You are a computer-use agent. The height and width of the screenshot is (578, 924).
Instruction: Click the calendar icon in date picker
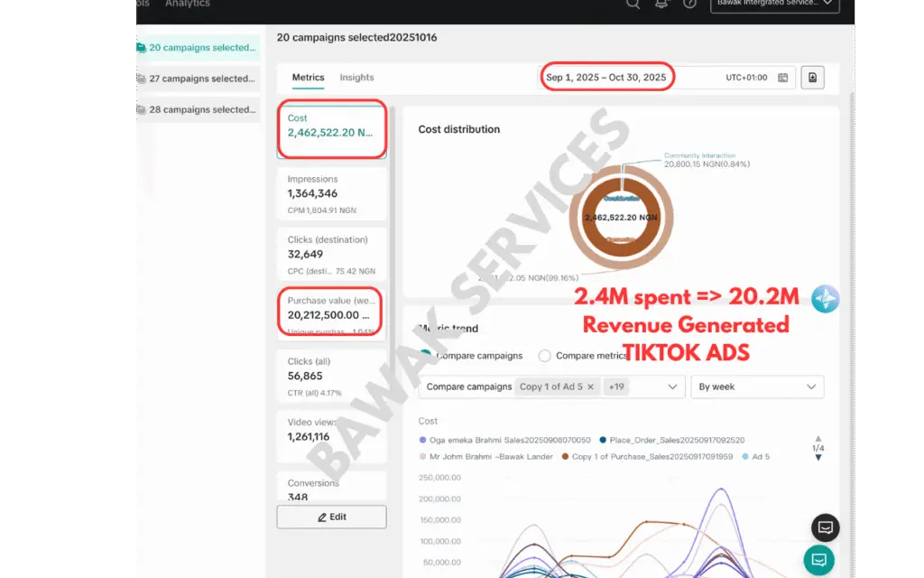pos(783,78)
